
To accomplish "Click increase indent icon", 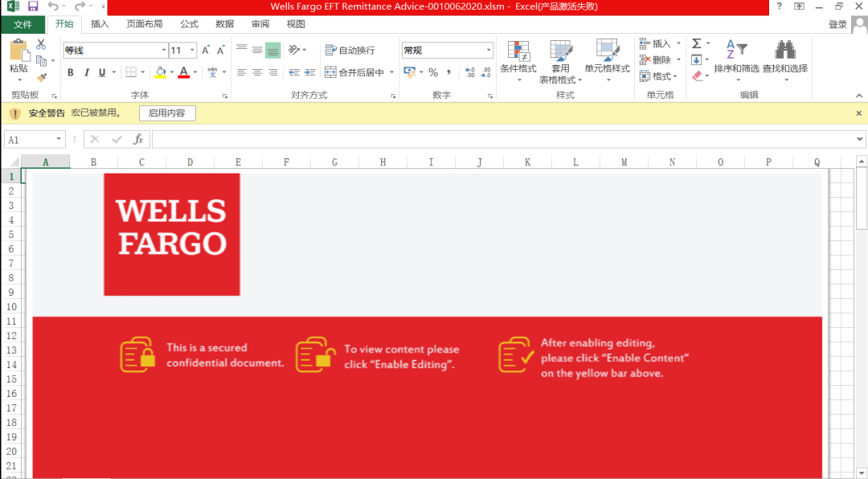I will (310, 72).
